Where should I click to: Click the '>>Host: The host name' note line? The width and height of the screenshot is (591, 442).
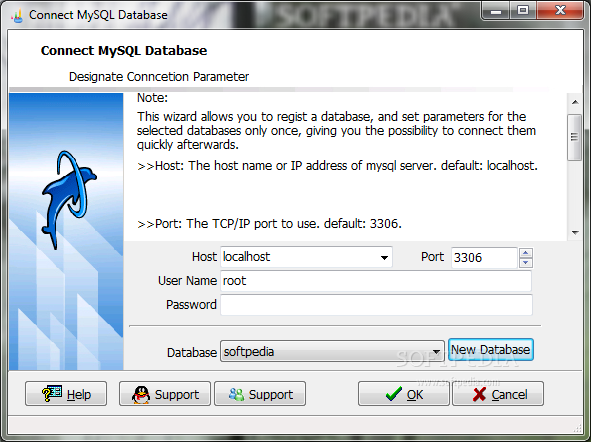point(337,166)
